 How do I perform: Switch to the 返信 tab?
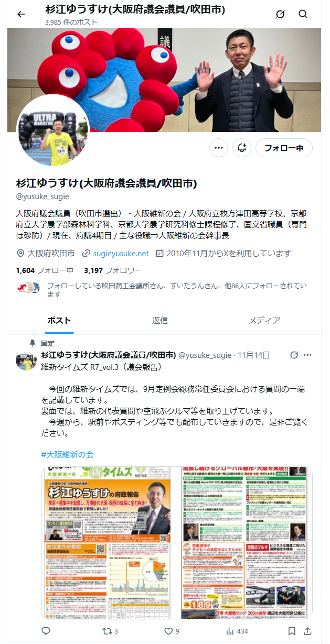click(x=160, y=320)
